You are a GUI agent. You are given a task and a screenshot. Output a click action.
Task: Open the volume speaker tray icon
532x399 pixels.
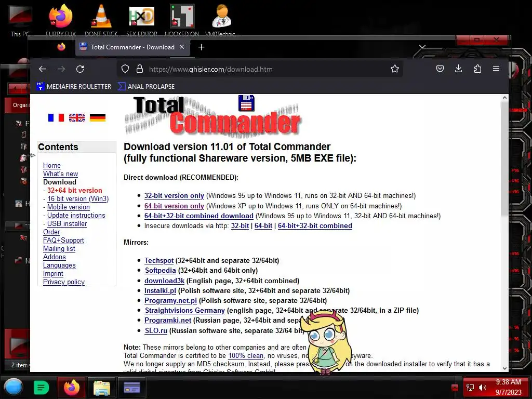[483, 388]
